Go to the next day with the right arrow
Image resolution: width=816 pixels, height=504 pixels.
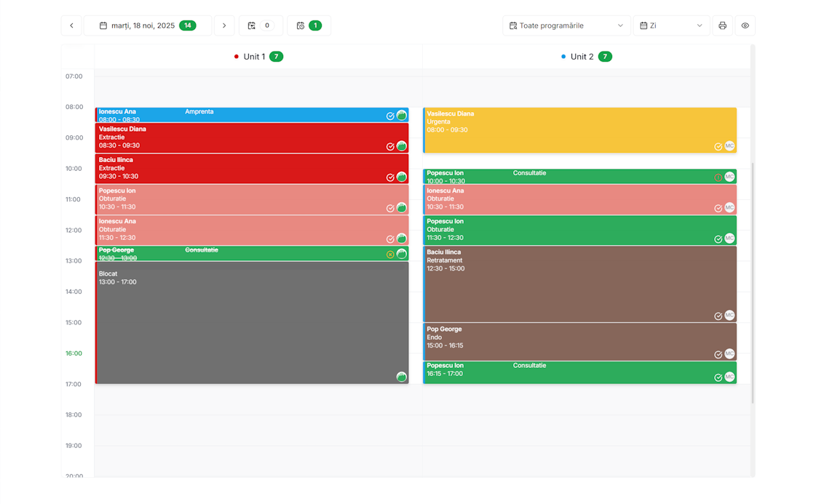pos(224,25)
